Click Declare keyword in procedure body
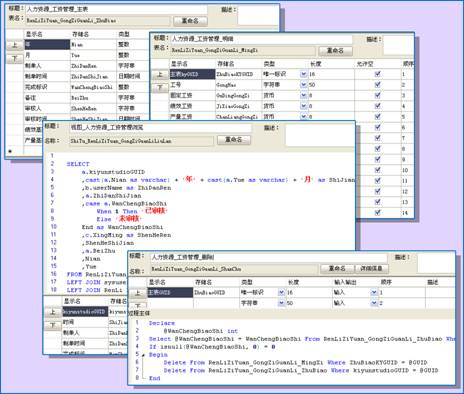 [x=161, y=323]
